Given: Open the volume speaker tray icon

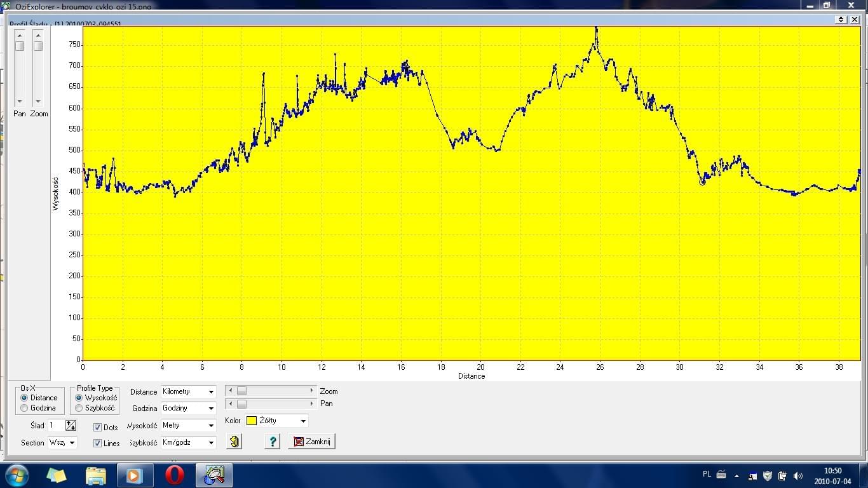Looking at the screenshot, I should coord(798,475).
